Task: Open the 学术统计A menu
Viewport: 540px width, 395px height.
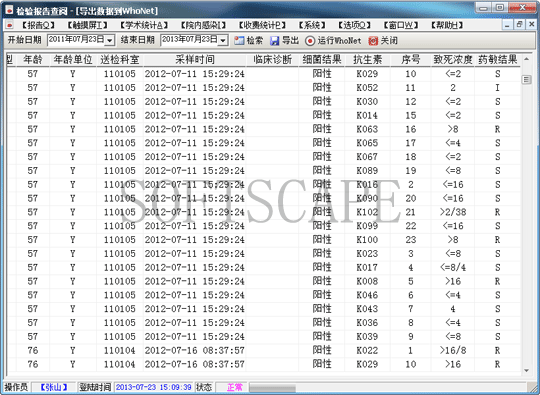Action: (x=144, y=25)
